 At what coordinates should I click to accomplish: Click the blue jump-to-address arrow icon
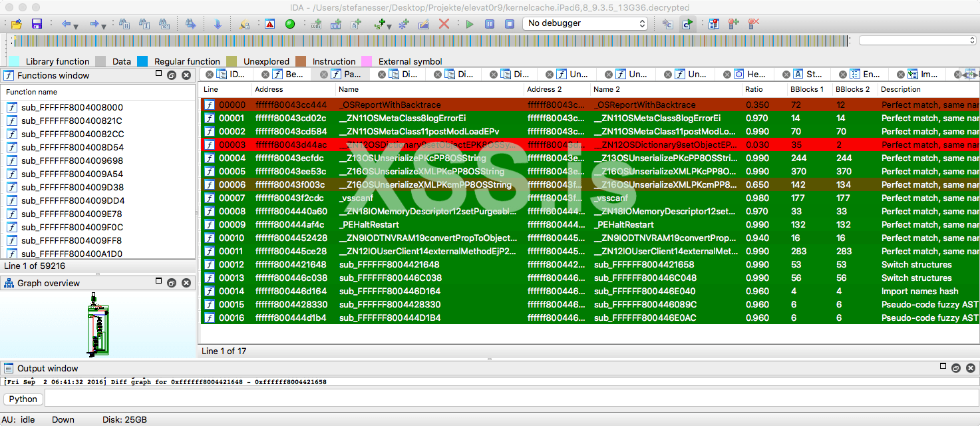pos(218,23)
